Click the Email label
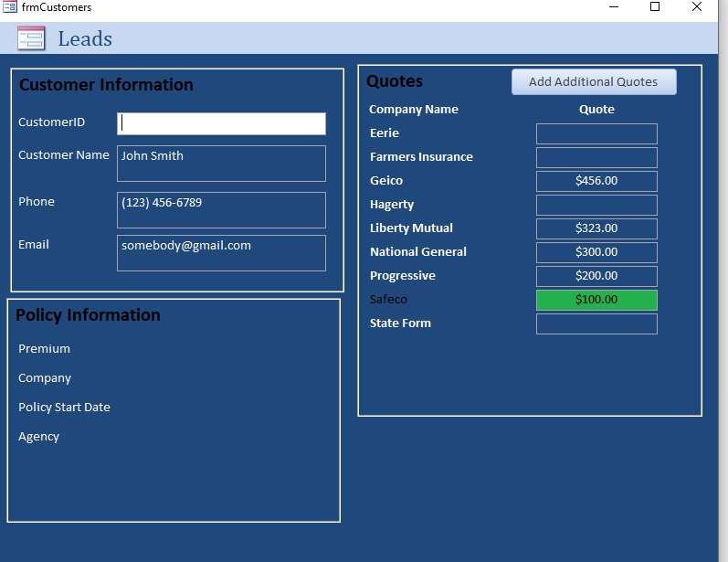This screenshot has height=562, width=728. tap(34, 245)
